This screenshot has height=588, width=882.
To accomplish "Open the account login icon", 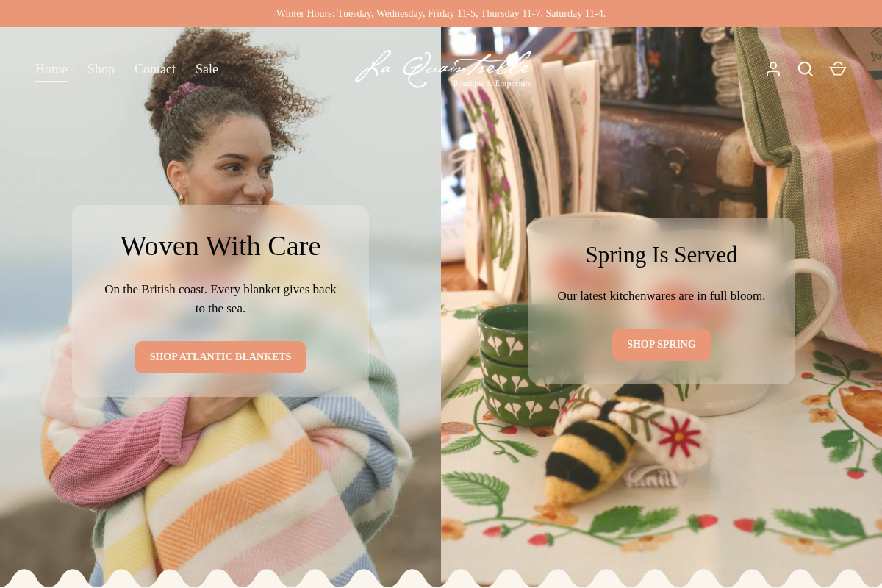I will pyautogui.click(x=773, y=69).
